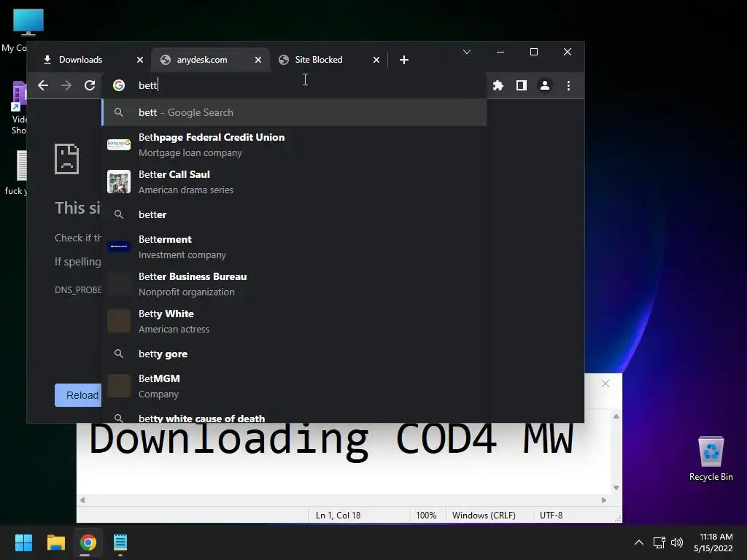The width and height of the screenshot is (747, 560).
Task: Choose BetMGM company suggestion
Action: [x=295, y=386]
